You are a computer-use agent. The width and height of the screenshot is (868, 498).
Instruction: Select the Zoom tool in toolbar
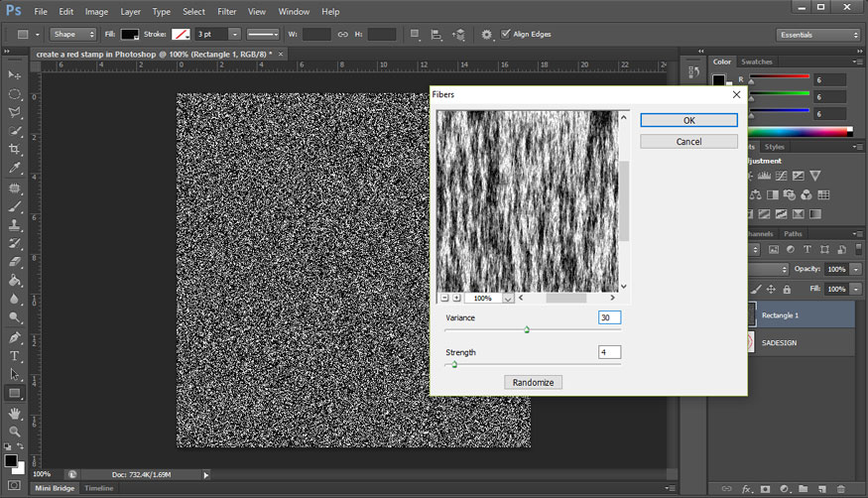15,432
